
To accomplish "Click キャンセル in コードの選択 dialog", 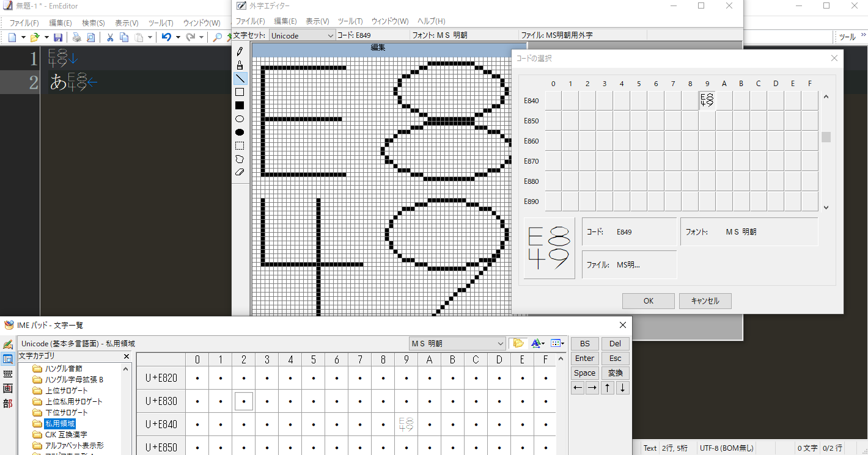I will pos(705,300).
